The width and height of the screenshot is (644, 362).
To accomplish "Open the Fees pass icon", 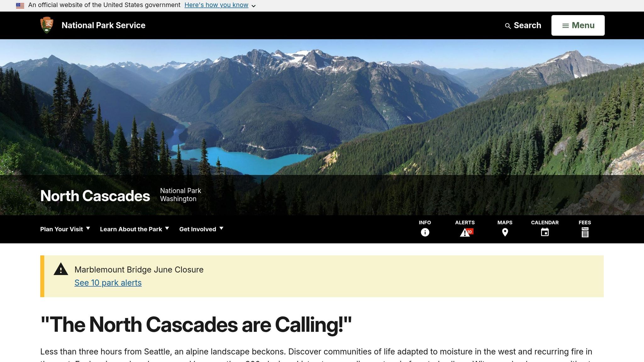I will pos(585,232).
